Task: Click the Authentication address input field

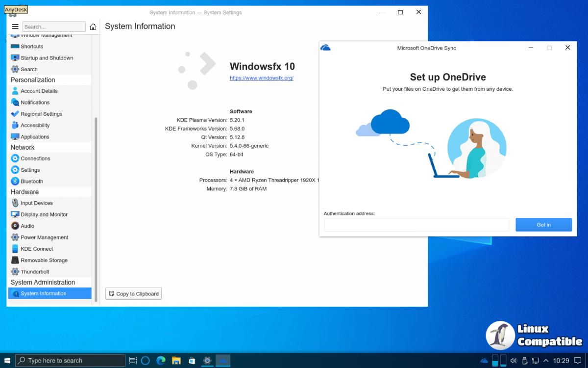Action: tap(416, 225)
